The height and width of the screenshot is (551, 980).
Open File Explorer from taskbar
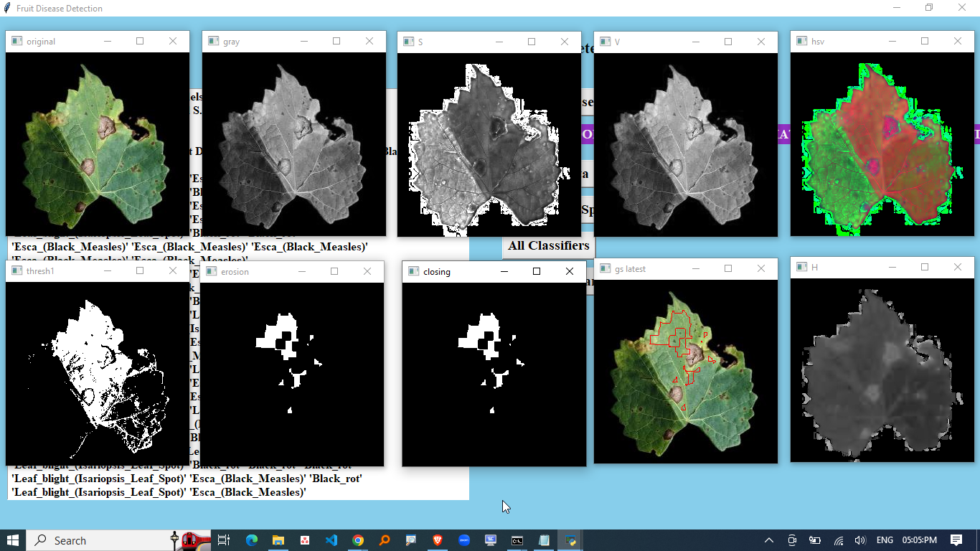point(278,540)
